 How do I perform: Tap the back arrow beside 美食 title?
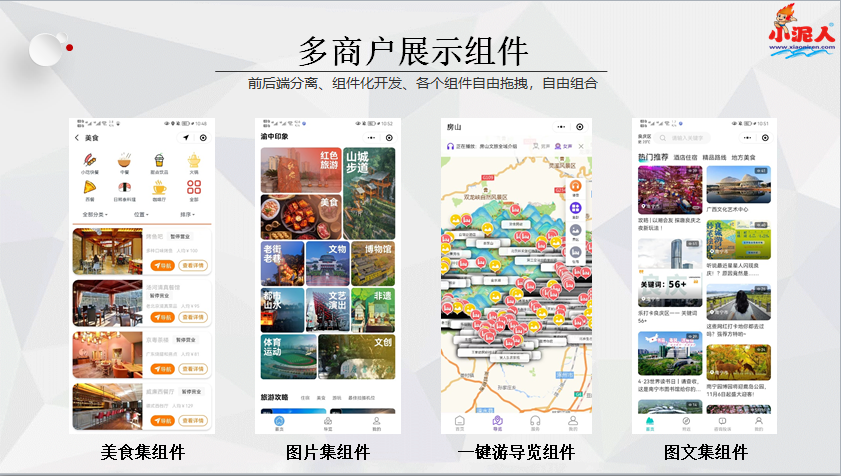click(x=77, y=138)
